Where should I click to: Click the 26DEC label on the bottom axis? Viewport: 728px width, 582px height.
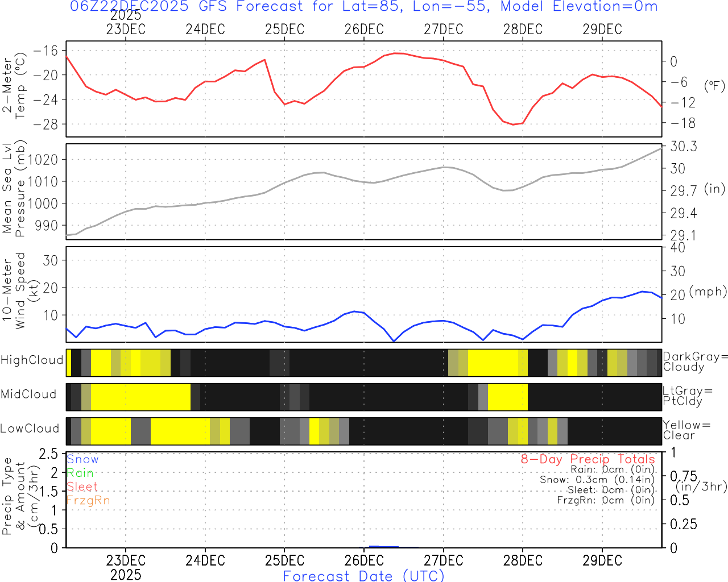364,561
